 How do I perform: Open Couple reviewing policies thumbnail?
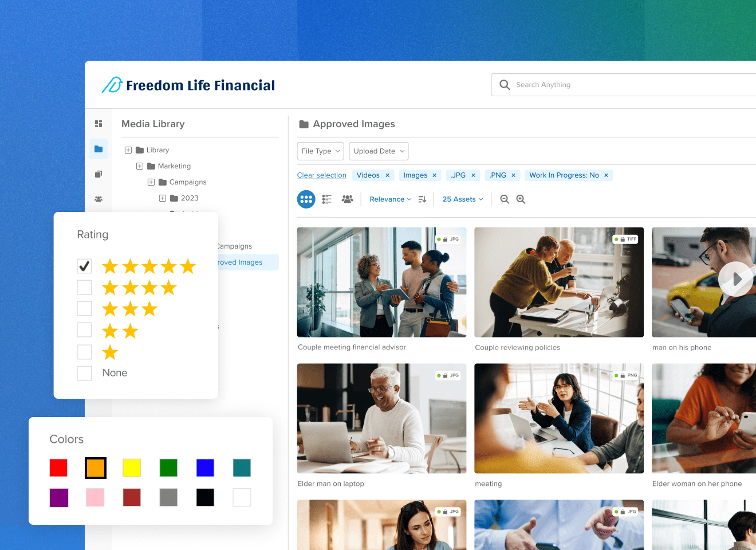click(x=559, y=282)
